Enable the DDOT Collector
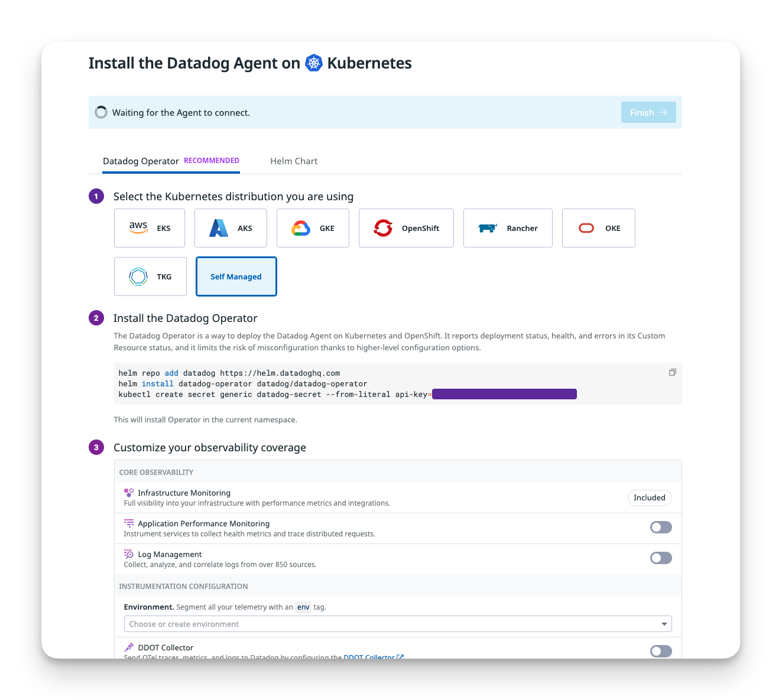 coord(661,651)
